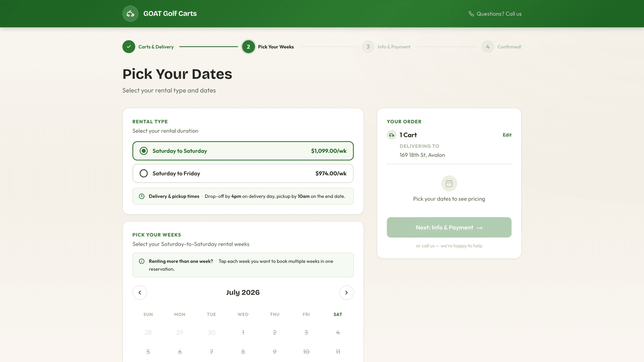Click the 1 Cart order line
Image resolution: width=644 pixels, height=362 pixels.
[x=408, y=135]
